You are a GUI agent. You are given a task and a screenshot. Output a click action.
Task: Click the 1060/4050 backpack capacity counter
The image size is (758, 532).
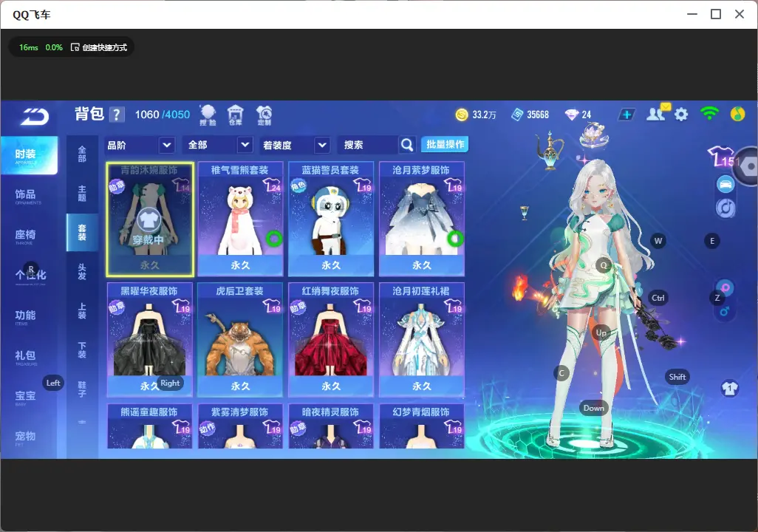click(x=163, y=115)
